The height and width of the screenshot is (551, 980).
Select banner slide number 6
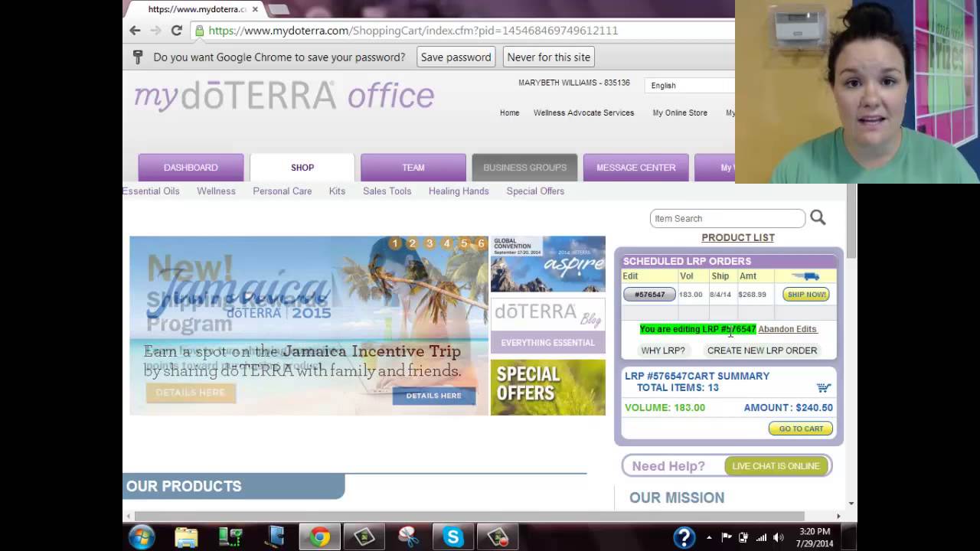pos(482,243)
